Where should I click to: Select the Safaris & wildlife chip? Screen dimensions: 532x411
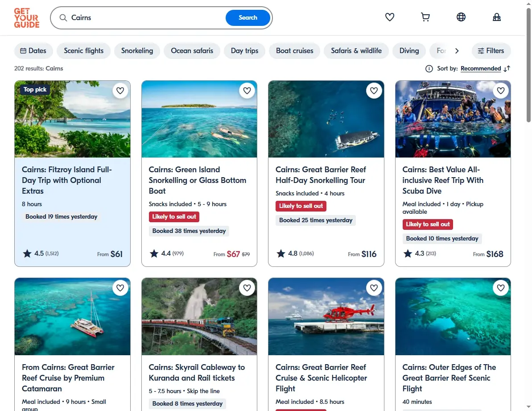click(356, 51)
